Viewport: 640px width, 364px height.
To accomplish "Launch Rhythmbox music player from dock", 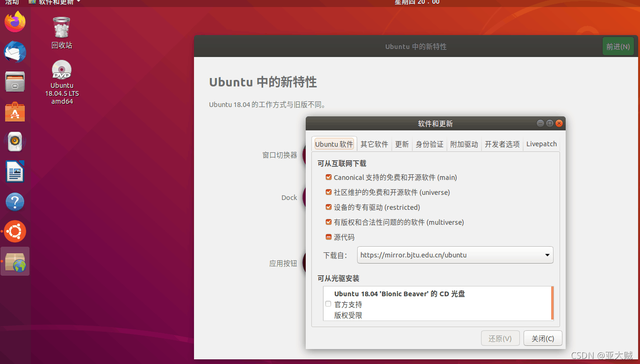I will pyautogui.click(x=15, y=142).
